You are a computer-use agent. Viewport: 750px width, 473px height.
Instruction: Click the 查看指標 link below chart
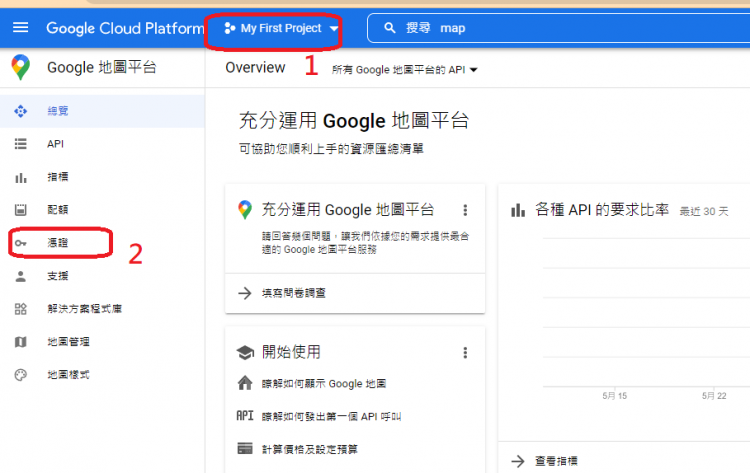pyautogui.click(x=556, y=461)
